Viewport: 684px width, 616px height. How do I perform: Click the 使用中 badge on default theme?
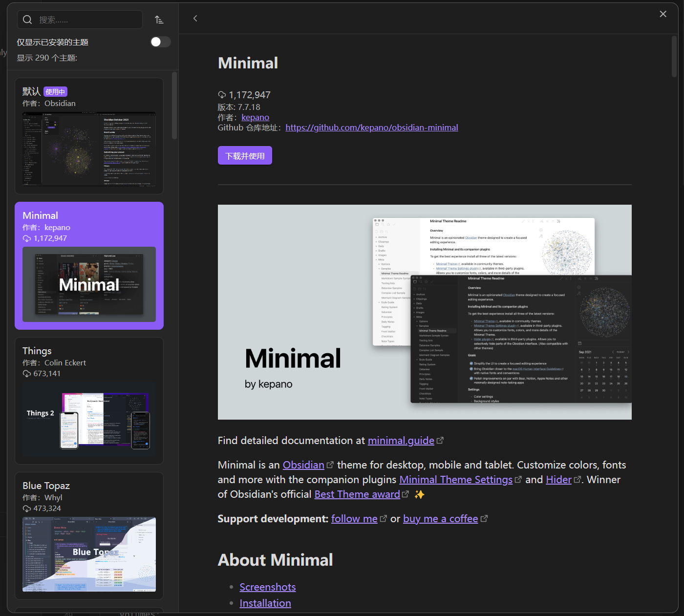[55, 92]
